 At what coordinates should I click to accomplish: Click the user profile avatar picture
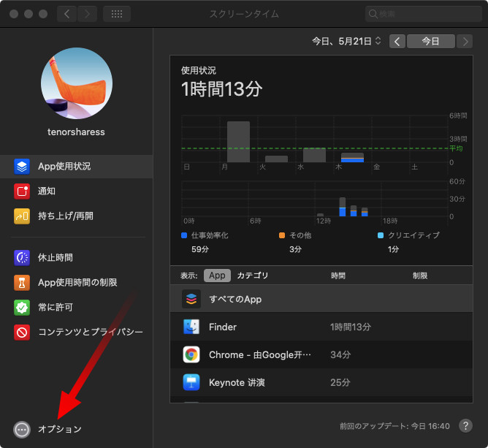tap(77, 83)
